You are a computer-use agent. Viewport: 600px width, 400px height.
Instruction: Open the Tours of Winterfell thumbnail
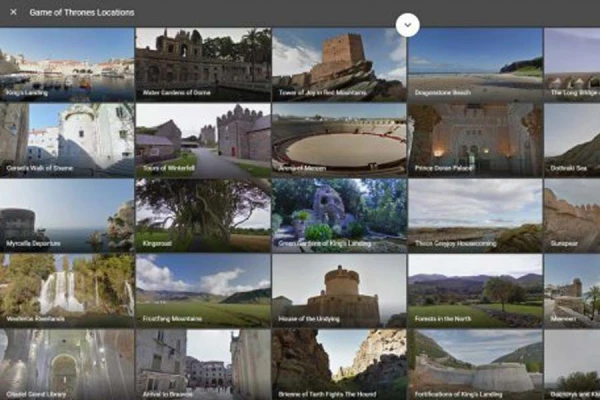203,140
